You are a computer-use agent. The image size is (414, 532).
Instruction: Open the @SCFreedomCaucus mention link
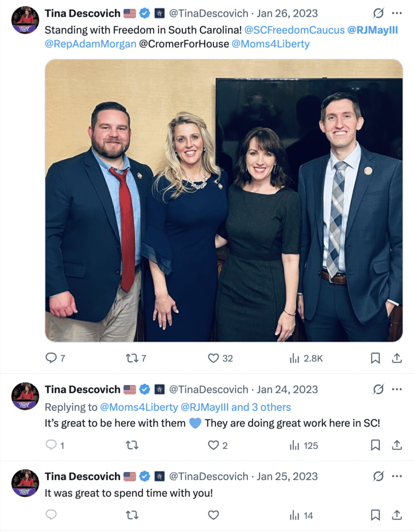tap(294, 30)
